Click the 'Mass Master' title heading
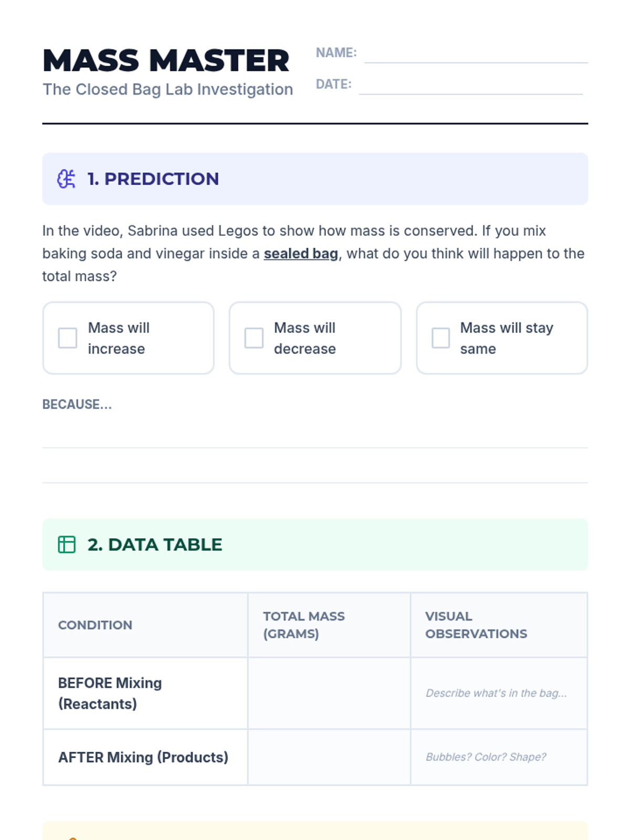Image resolution: width=630 pixels, height=840 pixels. coord(166,60)
